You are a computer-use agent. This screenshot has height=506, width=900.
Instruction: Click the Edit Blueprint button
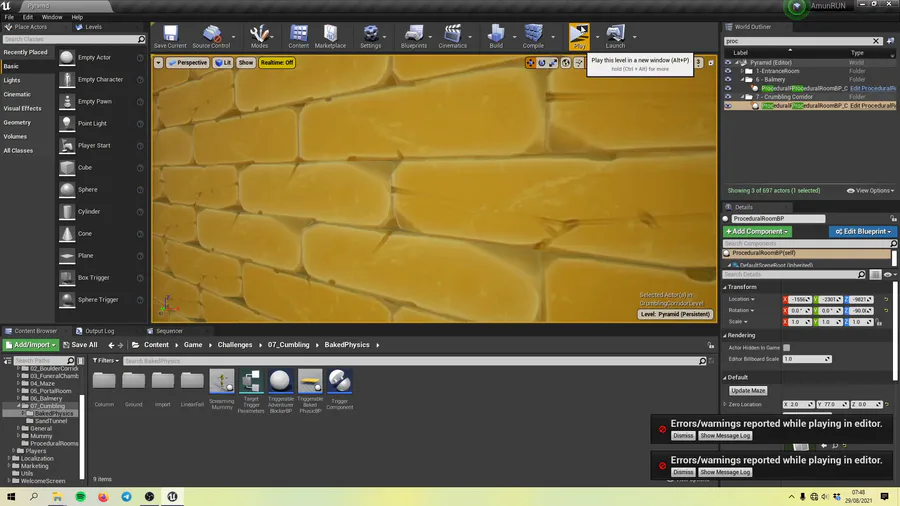tap(862, 231)
